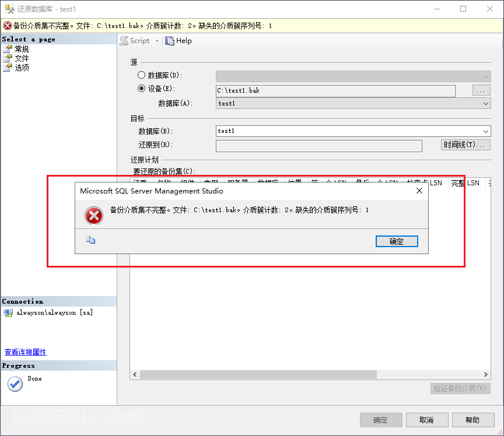Click the red error icon in top banner
Viewport: 504px width, 436px height.
pos(7,26)
